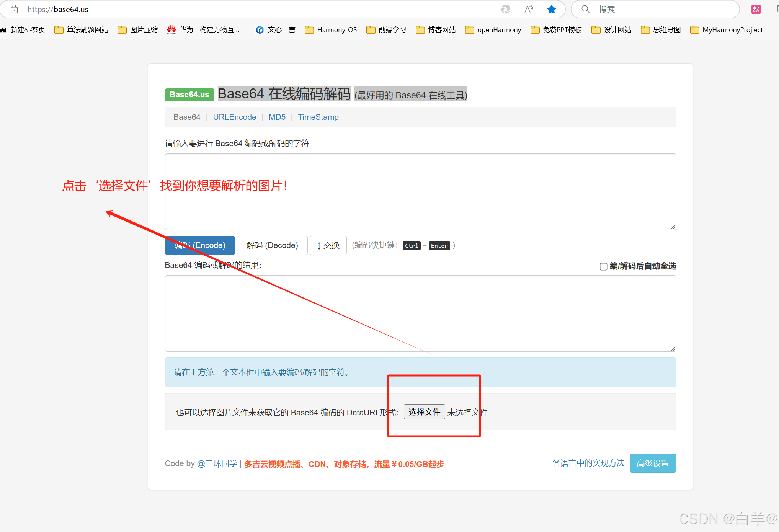Enable 编/解码后自动全选 checkbox
This screenshot has width=779, height=532.
point(603,266)
